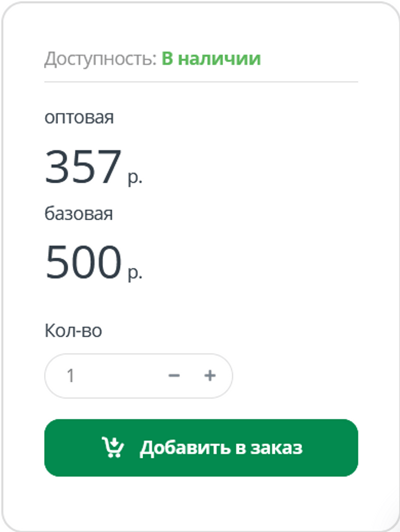This screenshot has width=400, height=532.
Task: Click the р. currency sign beside 357
Action: pyautogui.click(x=135, y=177)
